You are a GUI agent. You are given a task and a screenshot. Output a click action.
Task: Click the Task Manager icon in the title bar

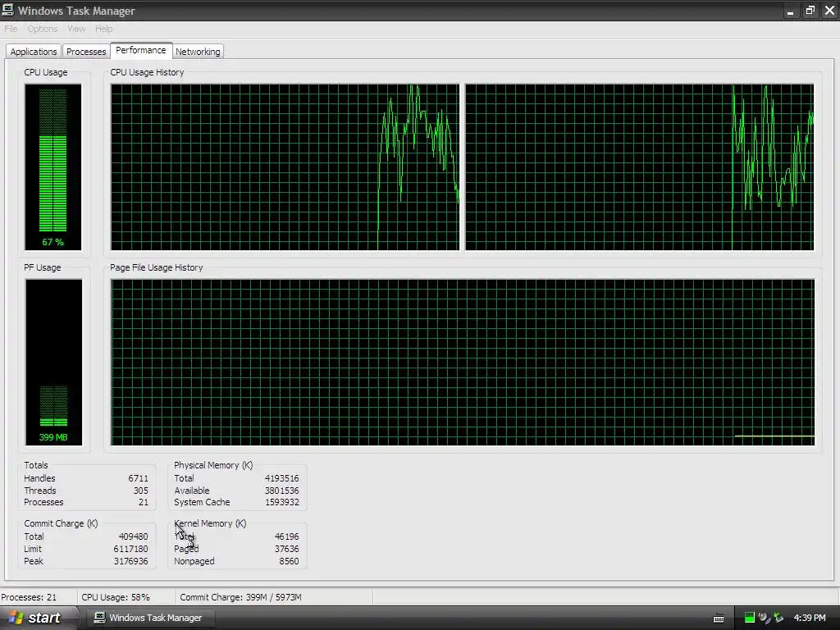point(7,10)
